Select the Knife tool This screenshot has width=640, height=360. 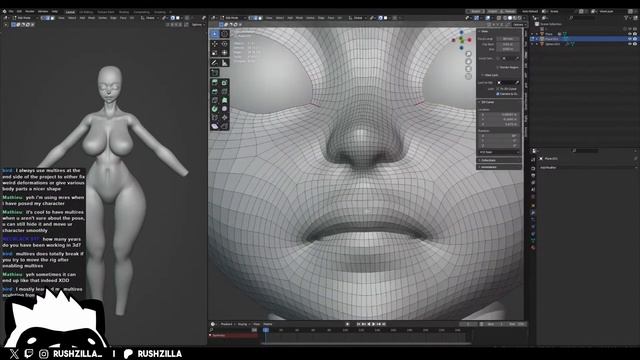(x=215, y=100)
